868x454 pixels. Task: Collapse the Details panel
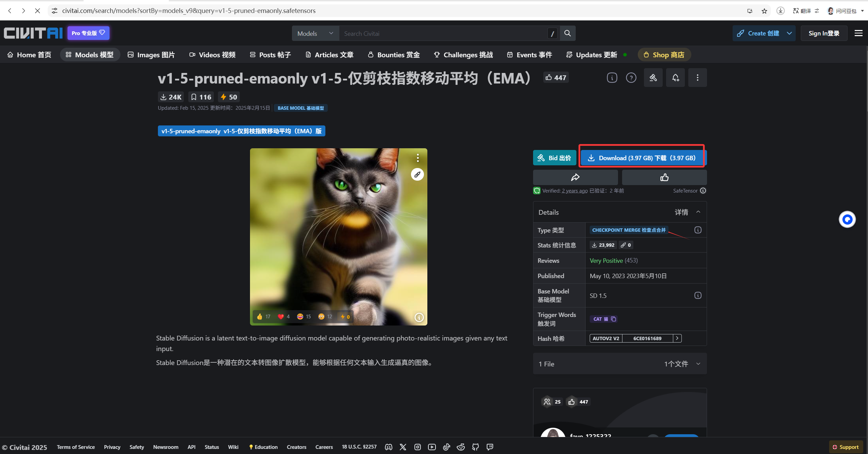tap(698, 212)
